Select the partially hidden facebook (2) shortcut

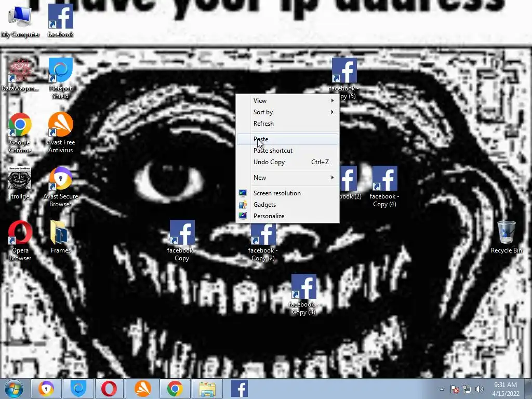click(x=351, y=183)
